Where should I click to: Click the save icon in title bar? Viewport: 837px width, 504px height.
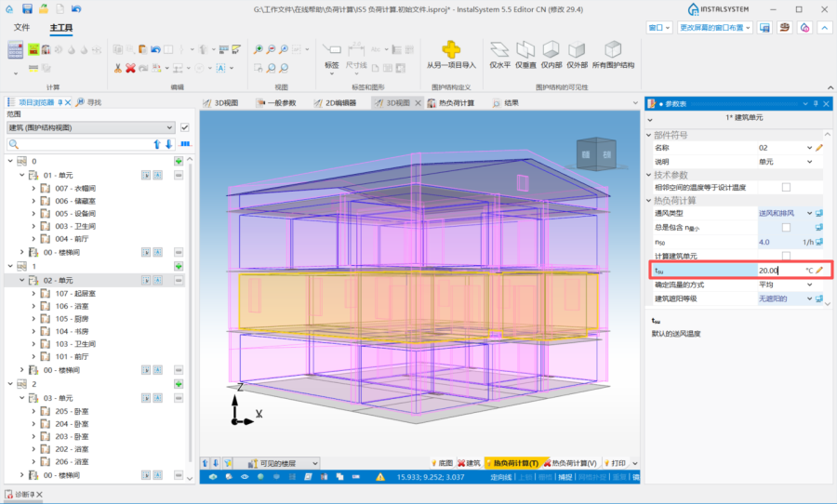28,8
